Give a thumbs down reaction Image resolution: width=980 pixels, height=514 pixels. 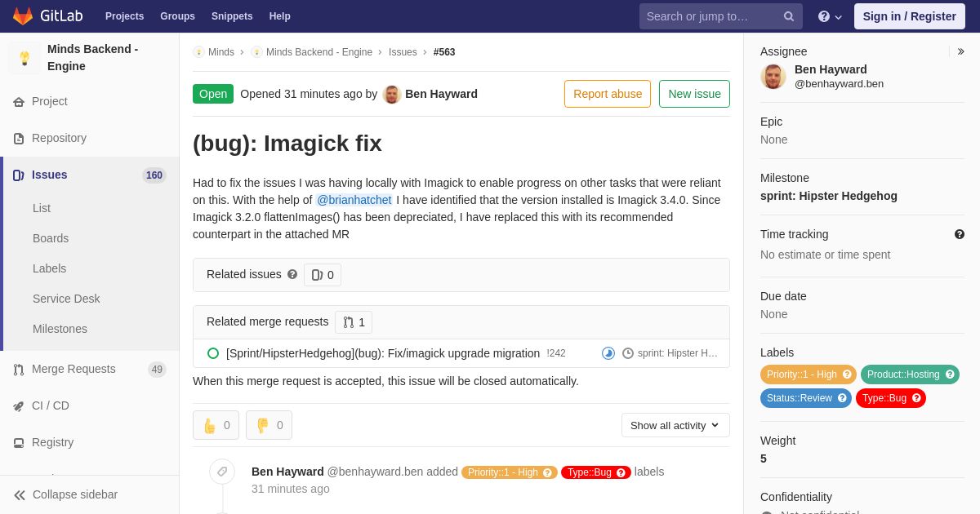pos(269,425)
